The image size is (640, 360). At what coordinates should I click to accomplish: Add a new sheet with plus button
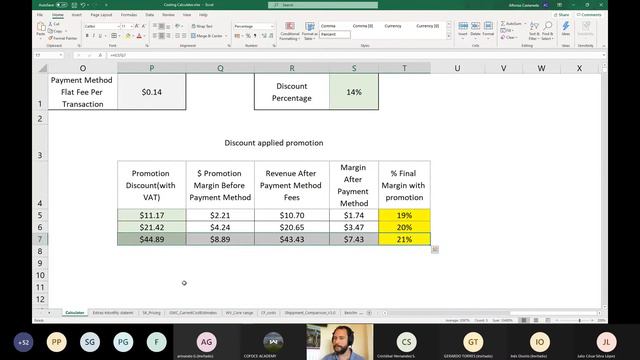369,313
